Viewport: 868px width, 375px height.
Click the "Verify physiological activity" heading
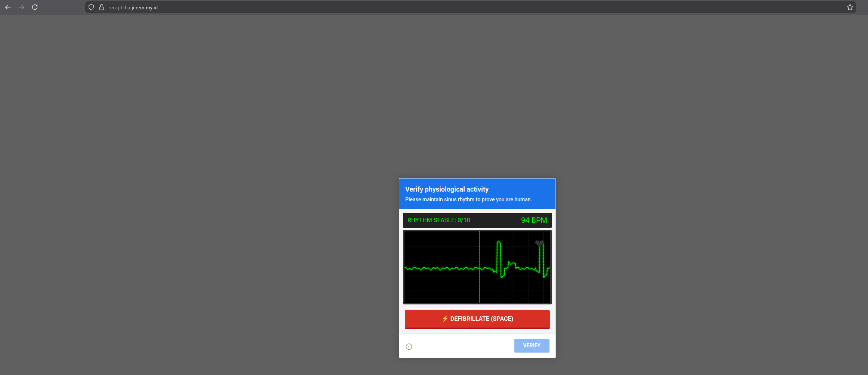point(447,189)
